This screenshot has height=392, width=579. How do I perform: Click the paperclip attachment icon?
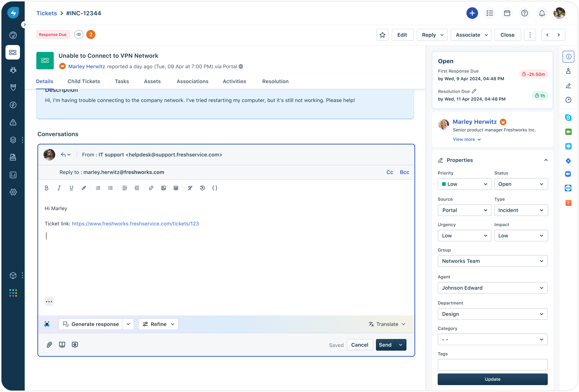coord(49,345)
